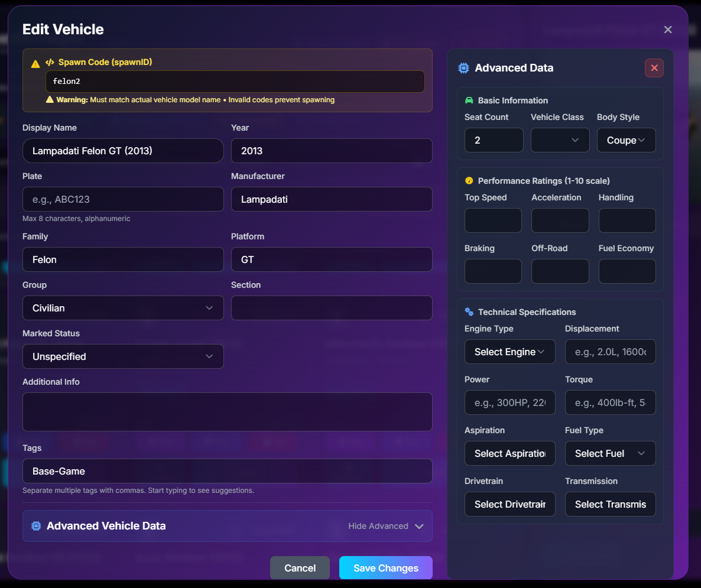Click the car icon next to Basic Information

tap(469, 100)
